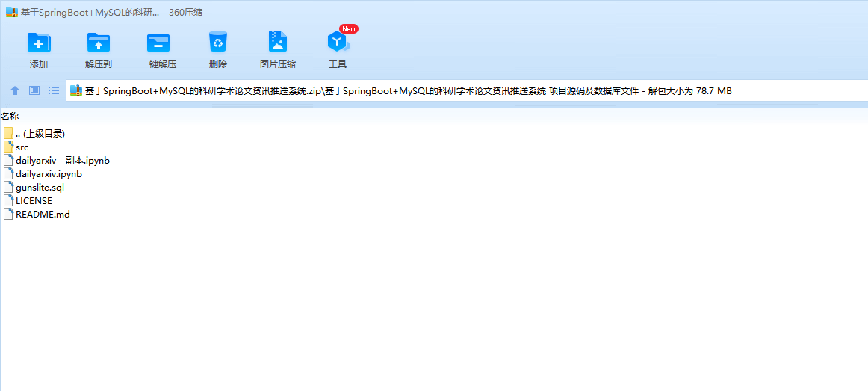Select the dailyarxiv.ipynb file name

tap(49, 174)
